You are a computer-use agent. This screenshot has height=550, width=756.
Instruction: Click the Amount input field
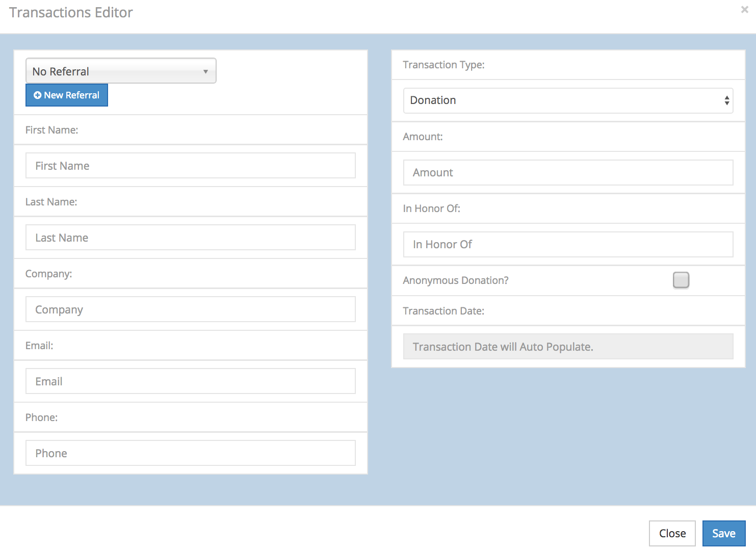567,172
